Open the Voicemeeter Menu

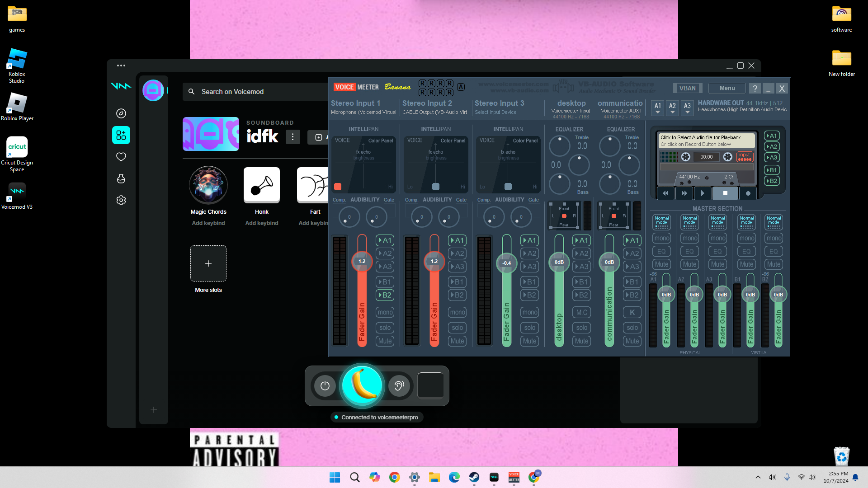click(727, 88)
